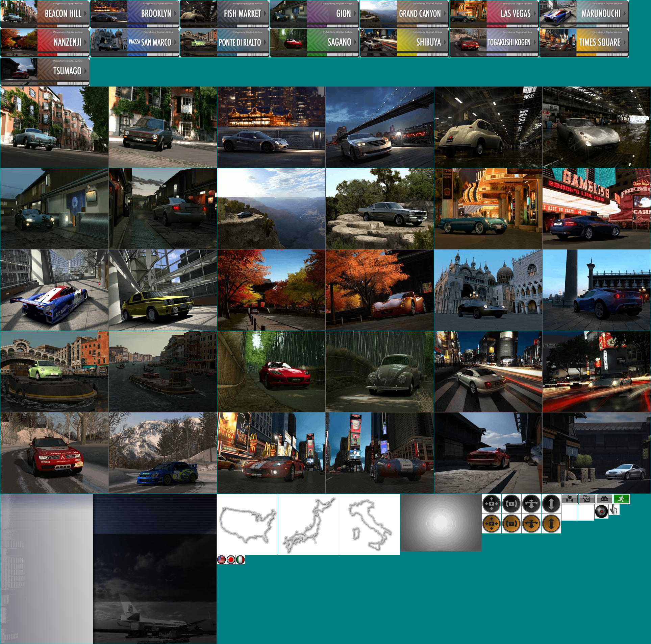Click the green running man exit icon

621,499
